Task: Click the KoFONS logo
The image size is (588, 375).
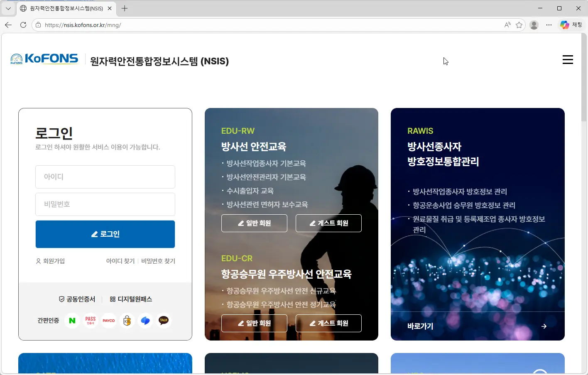Action: click(44, 59)
